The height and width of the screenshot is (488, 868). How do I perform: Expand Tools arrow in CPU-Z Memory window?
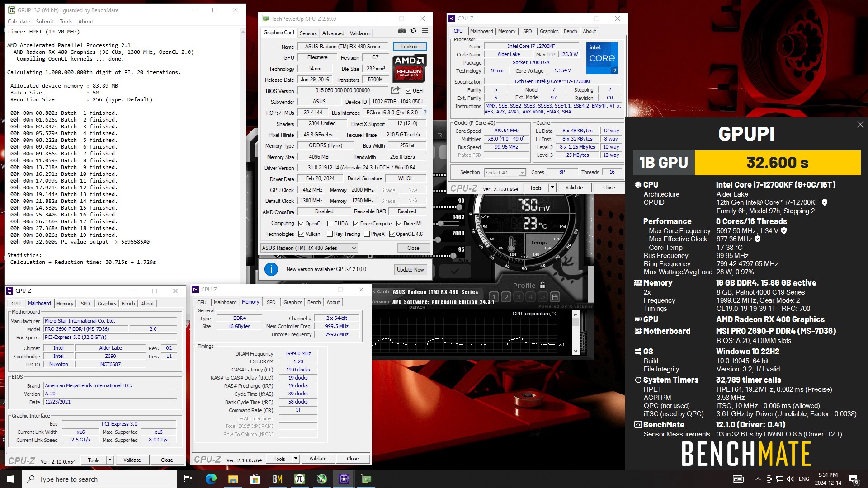[x=296, y=459]
